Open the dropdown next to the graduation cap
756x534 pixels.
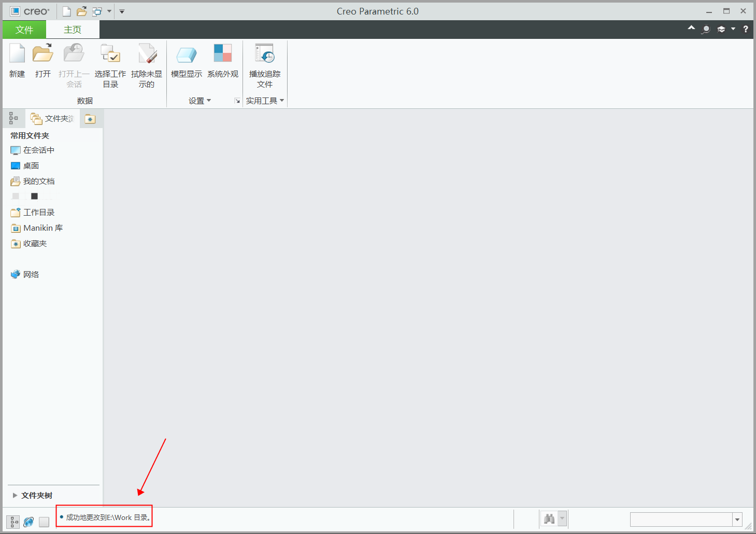[733, 29]
